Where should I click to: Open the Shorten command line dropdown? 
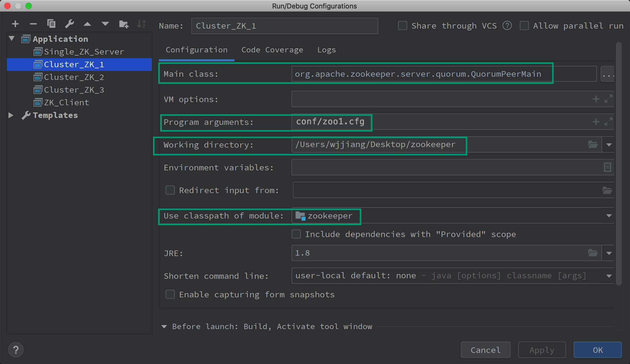[609, 276]
